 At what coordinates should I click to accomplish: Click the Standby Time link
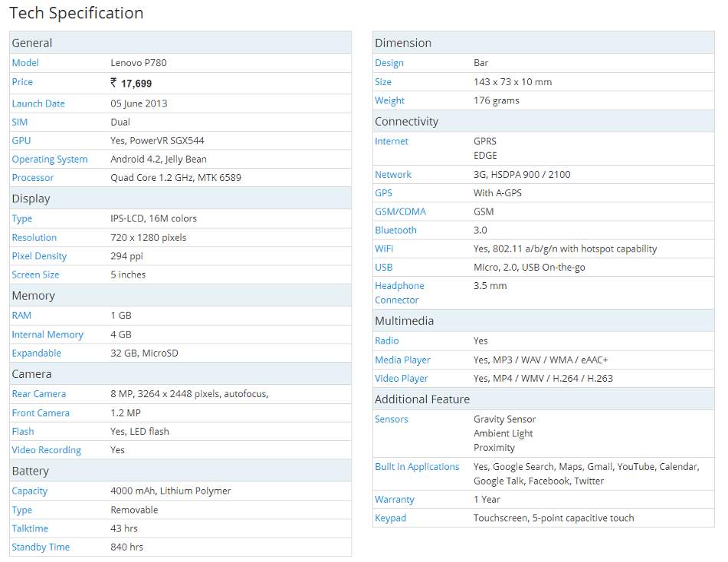pos(41,547)
